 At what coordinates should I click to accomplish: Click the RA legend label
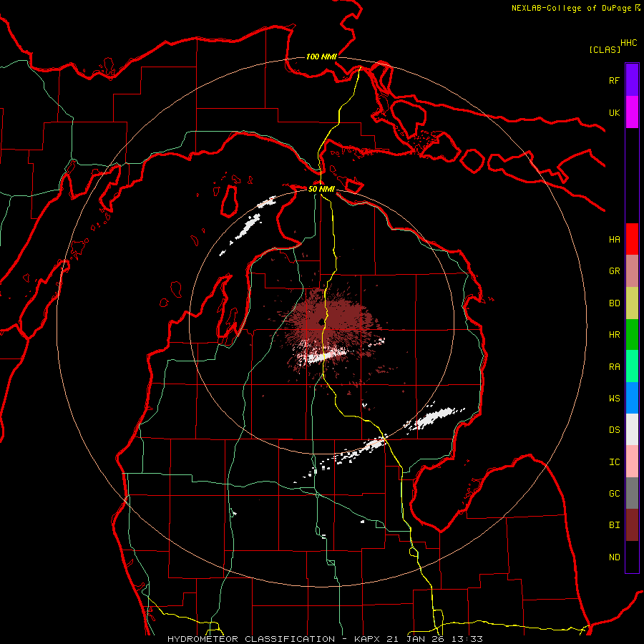[614, 367]
